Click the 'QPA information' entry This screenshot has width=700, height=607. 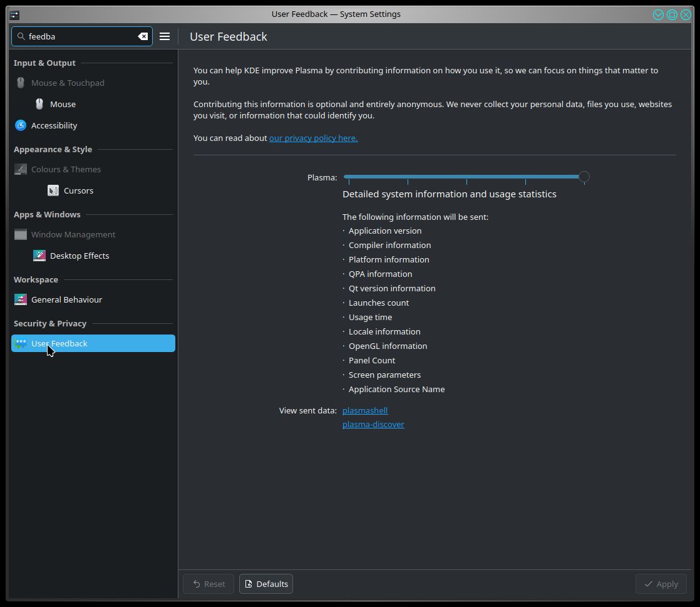[x=380, y=274]
